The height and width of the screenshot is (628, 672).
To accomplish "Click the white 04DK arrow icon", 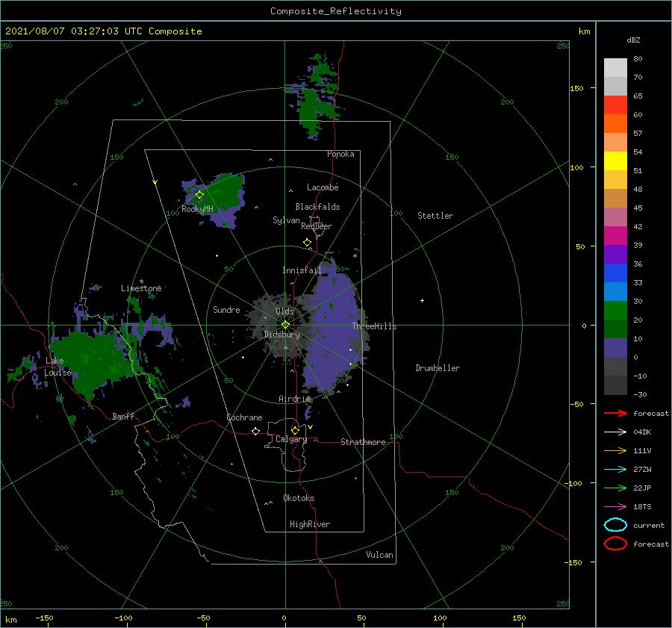I will pyautogui.click(x=615, y=432).
